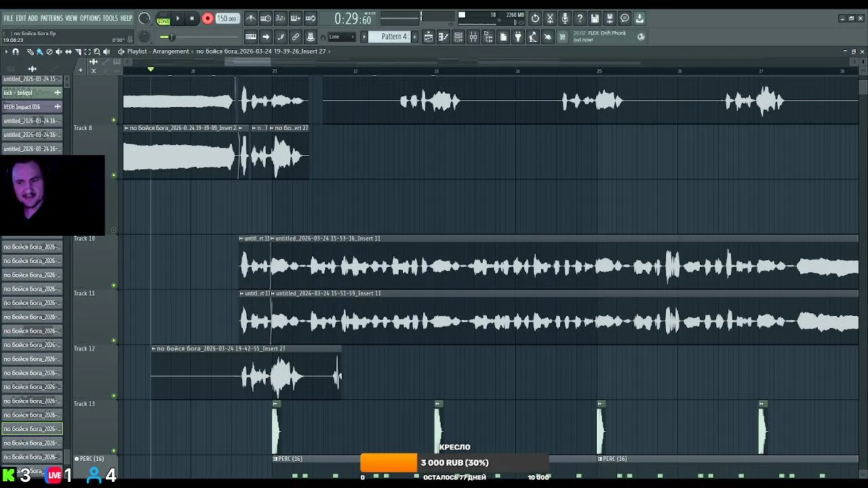Toggle loop recording button
This screenshot has height=488, width=868.
(x=310, y=18)
